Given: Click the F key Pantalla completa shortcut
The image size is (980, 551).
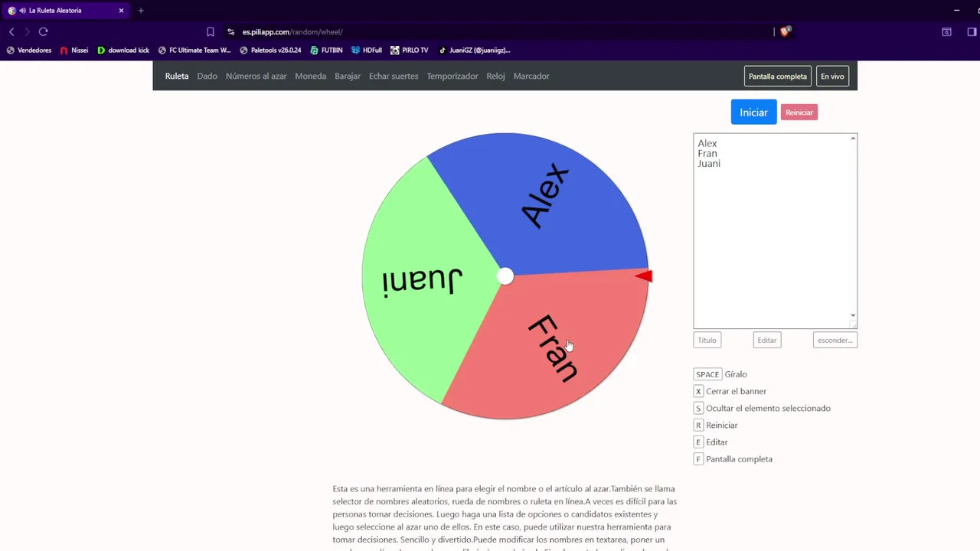Looking at the screenshot, I should click(698, 459).
